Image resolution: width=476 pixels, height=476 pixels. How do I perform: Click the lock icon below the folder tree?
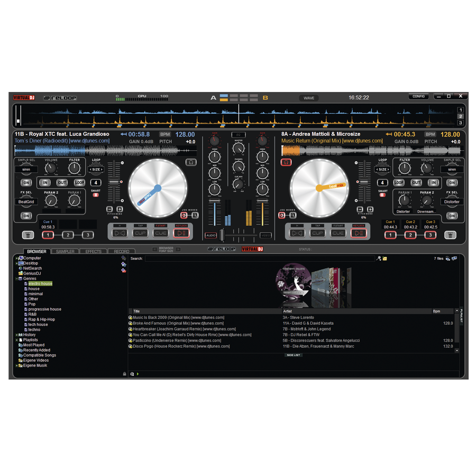124,374
